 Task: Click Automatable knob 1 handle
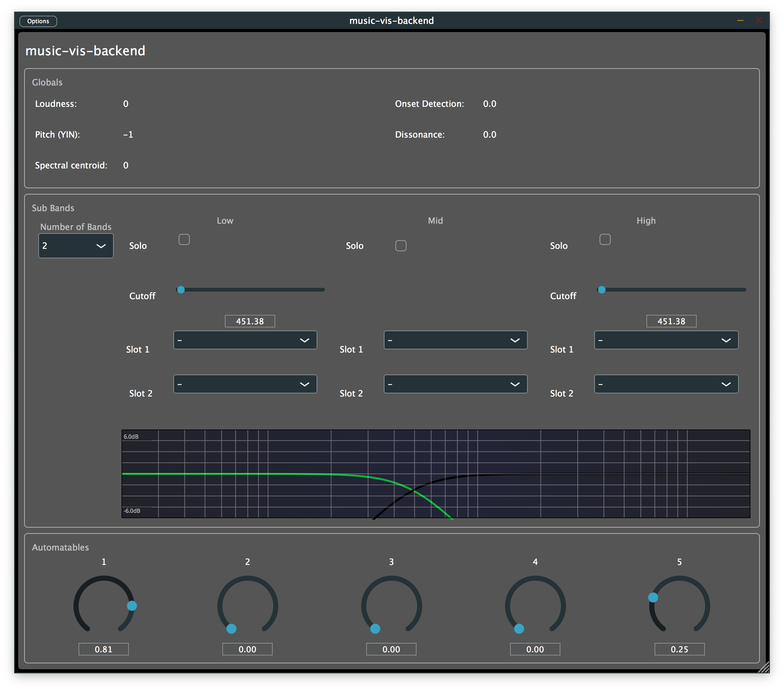click(132, 605)
